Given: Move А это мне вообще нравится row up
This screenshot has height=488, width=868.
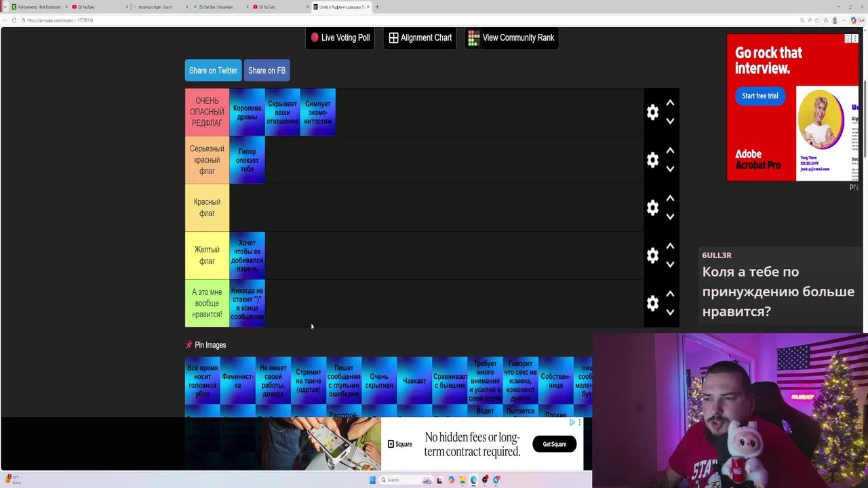Looking at the screenshot, I should [x=670, y=294].
